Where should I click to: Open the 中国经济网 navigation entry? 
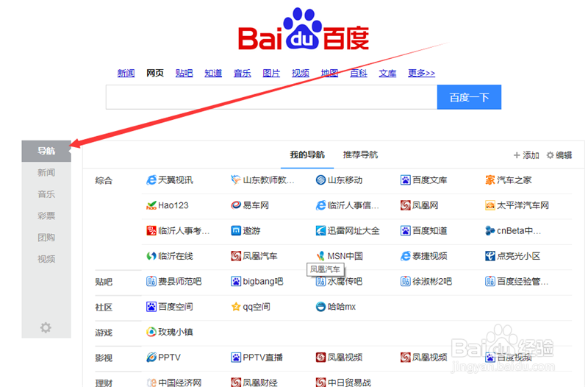174,383
